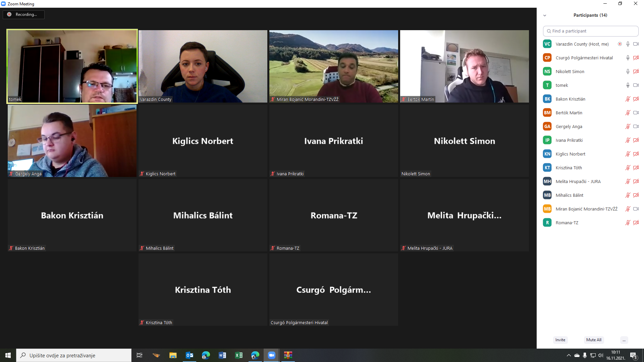
Task: Open Excel from the Windows taskbar
Action: click(x=239, y=355)
